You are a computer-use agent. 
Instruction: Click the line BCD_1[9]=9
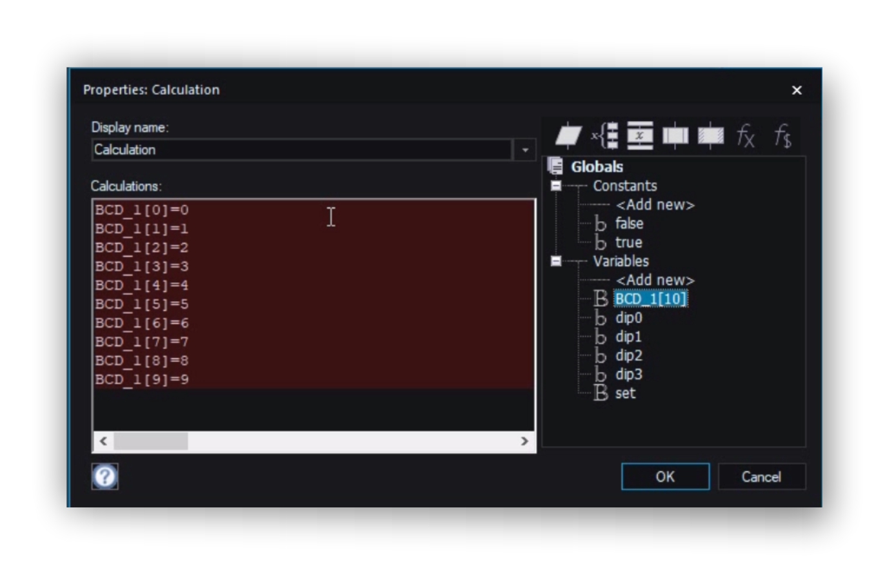[x=142, y=380]
